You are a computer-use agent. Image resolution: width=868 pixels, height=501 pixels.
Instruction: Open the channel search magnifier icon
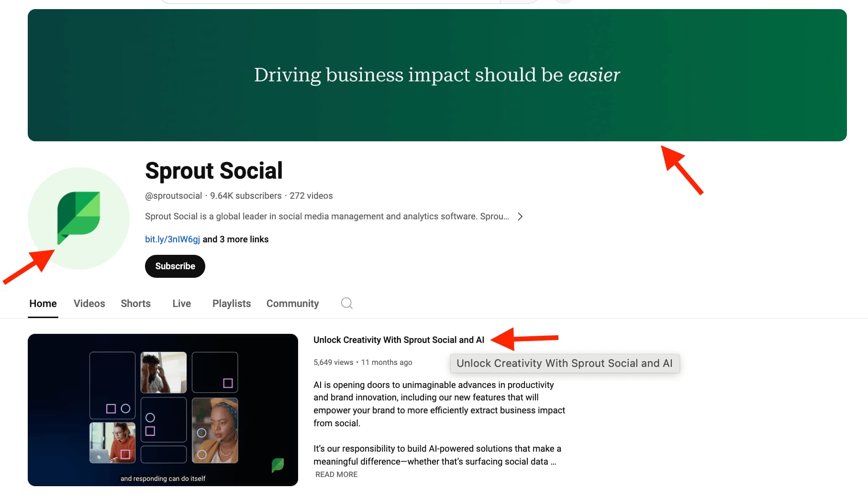click(x=346, y=303)
